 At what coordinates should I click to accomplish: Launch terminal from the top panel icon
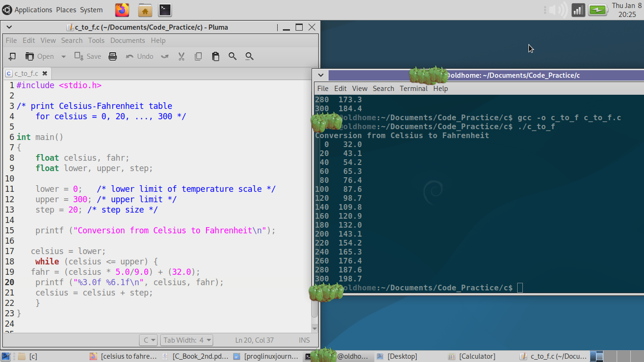point(165,10)
